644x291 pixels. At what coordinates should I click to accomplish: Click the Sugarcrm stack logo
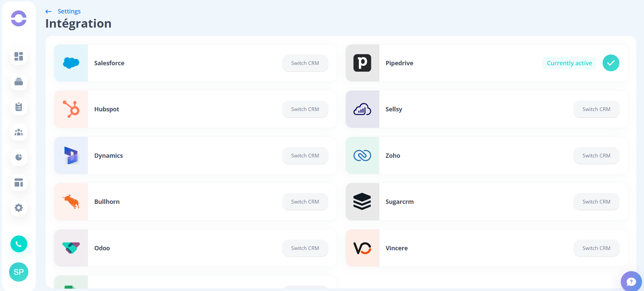[362, 202]
